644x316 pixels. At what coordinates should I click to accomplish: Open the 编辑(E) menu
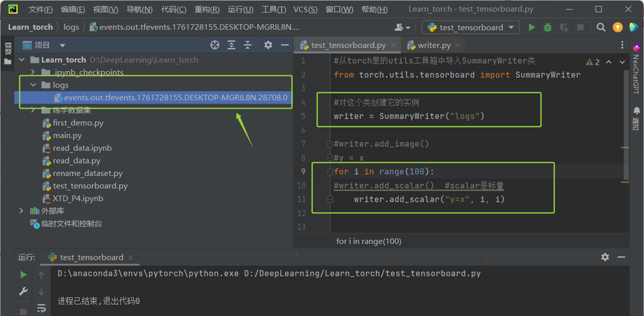[x=73, y=9]
